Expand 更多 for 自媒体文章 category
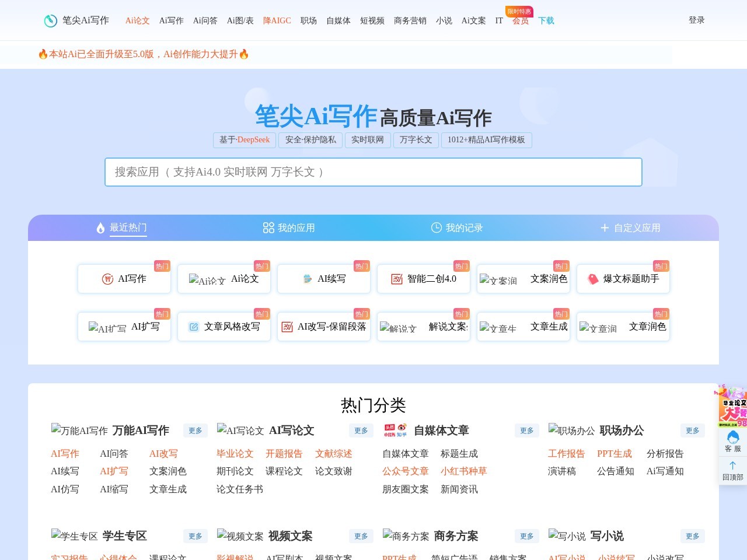This screenshot has width=747, height=560. point(527,430)
